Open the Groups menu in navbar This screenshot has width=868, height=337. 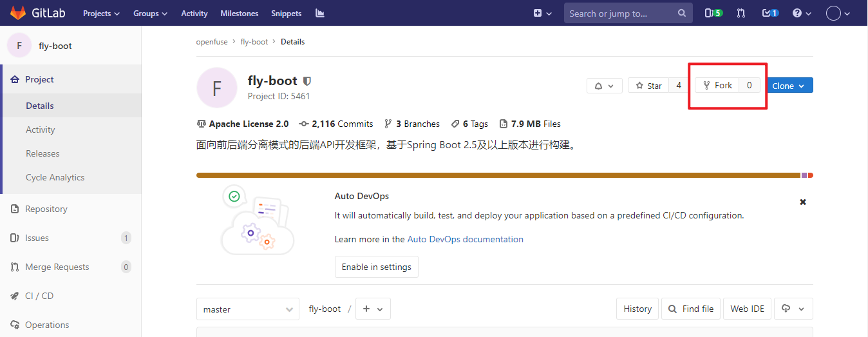[x=150, y=13]
